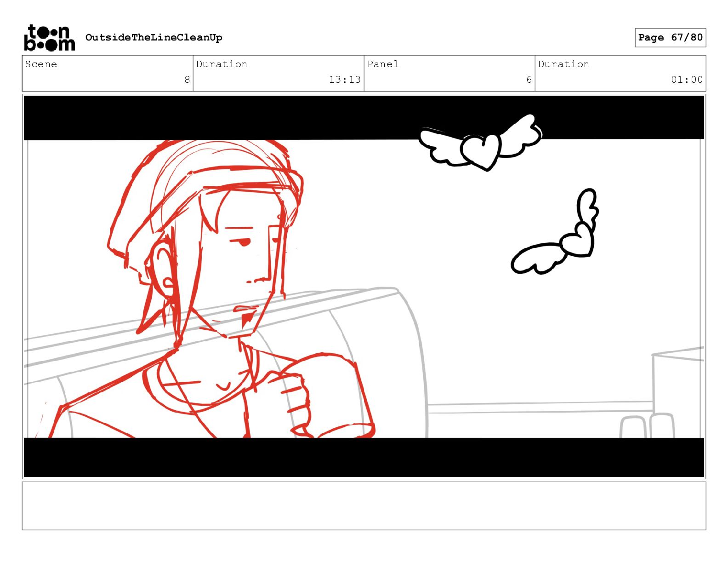Click the 'Panel' label

(x=383, y=64)
